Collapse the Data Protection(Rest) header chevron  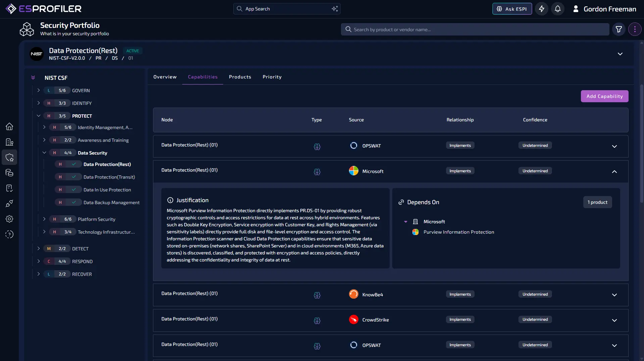[x=620, y=54]
